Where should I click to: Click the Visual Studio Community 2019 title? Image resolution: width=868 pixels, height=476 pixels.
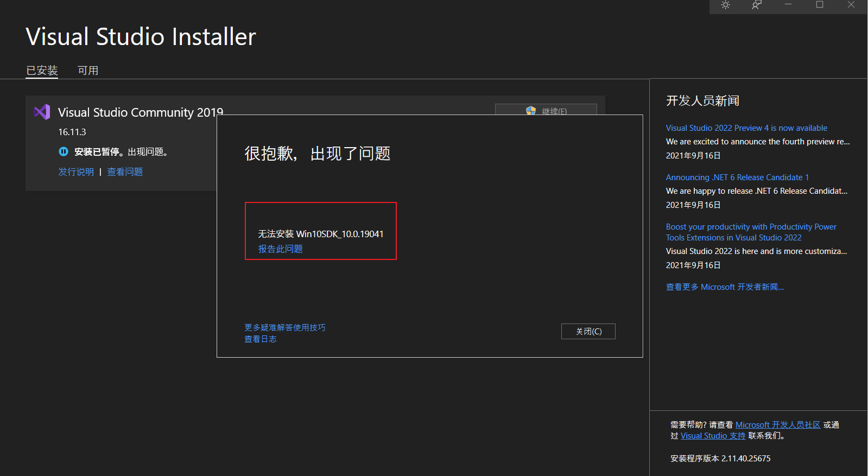141,112
